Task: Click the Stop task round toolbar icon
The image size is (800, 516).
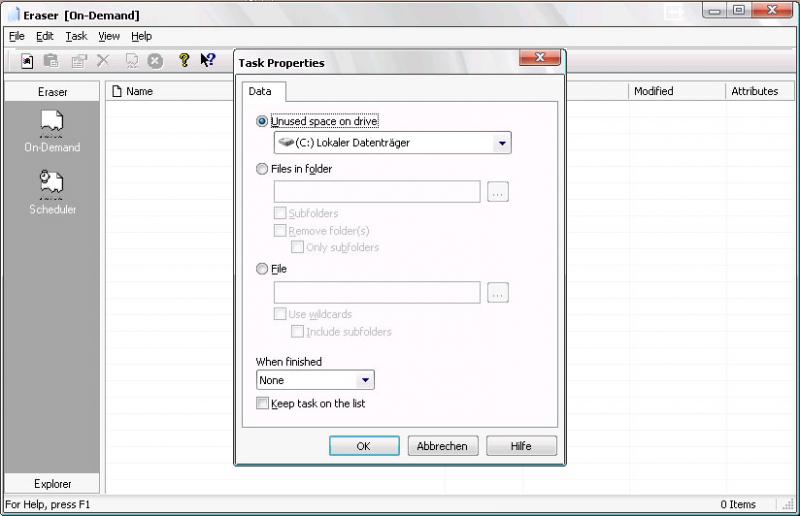Action: click(x=155, y=61)
